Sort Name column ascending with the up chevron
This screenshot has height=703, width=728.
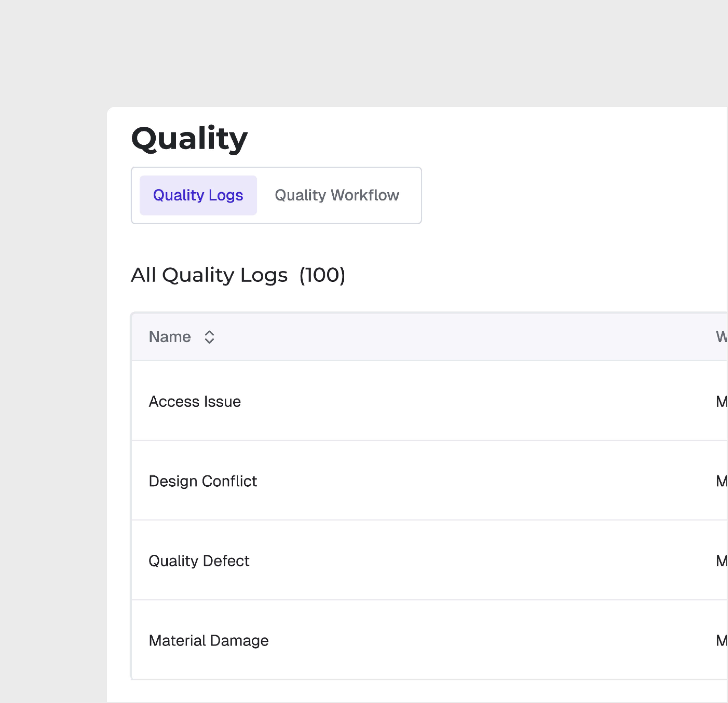tap(209, 333)
